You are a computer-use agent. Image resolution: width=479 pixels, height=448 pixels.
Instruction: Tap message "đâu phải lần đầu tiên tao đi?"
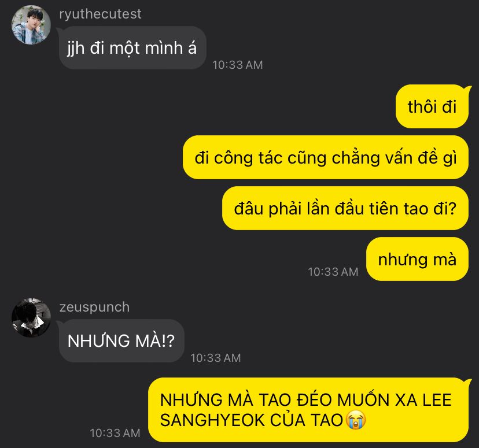click(345, 208)
